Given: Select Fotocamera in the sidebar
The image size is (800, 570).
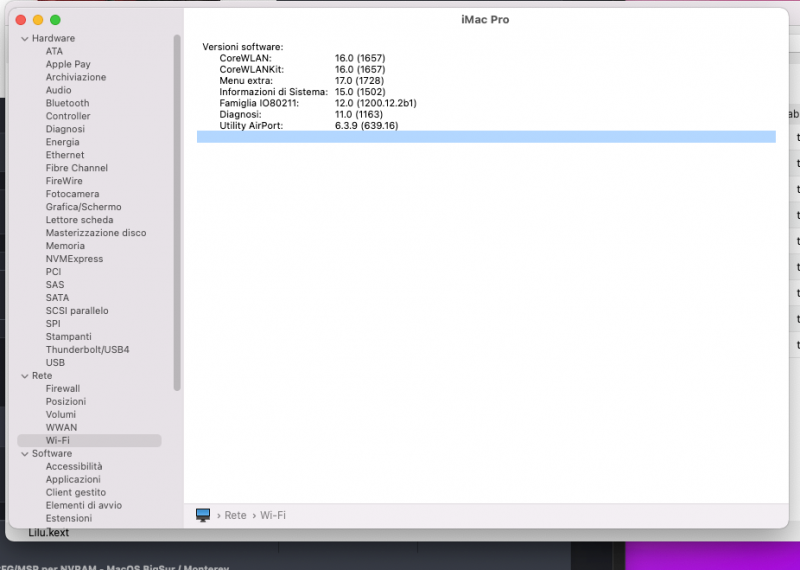Looking at the screenshot, I should (x=72, y=194).
